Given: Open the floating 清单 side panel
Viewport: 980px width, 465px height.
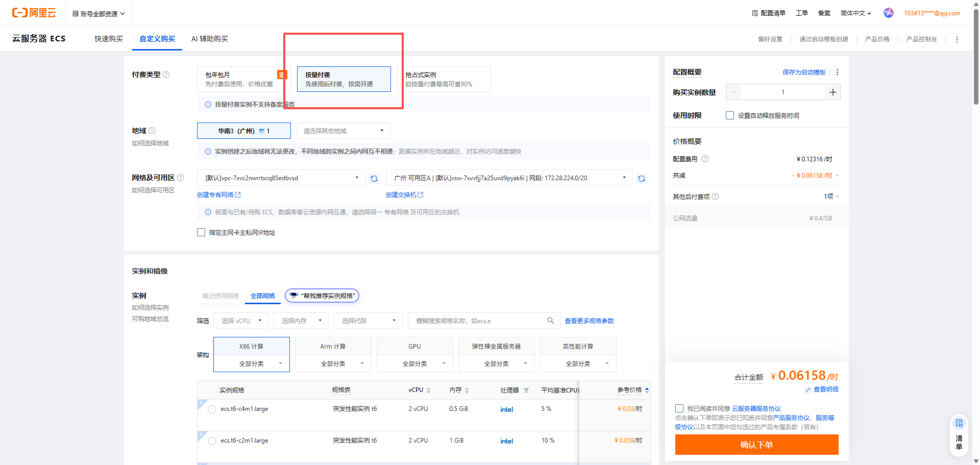Looking at the screenshot, I should click(959, 435).
